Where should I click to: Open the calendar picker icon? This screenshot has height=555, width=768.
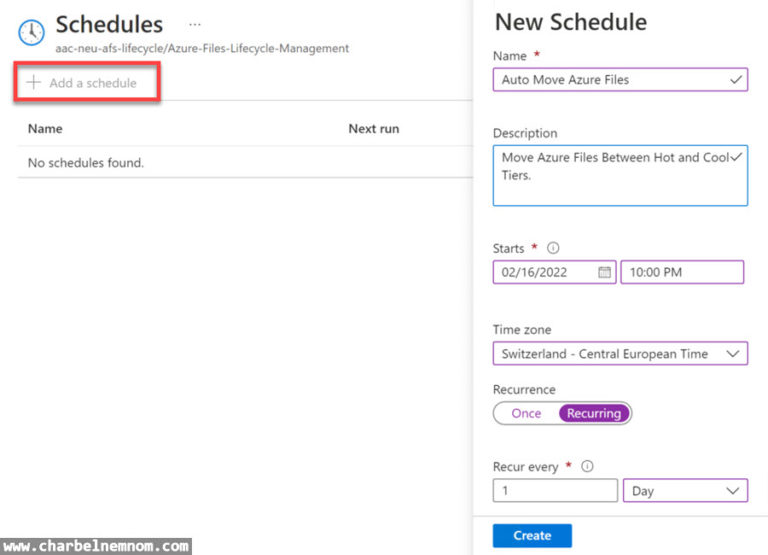point(604,272)
